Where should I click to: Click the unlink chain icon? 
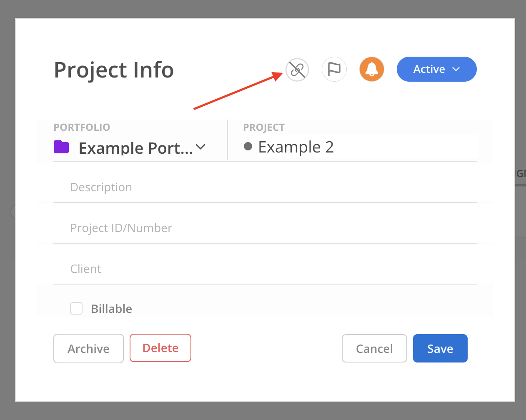pos(297,70)
